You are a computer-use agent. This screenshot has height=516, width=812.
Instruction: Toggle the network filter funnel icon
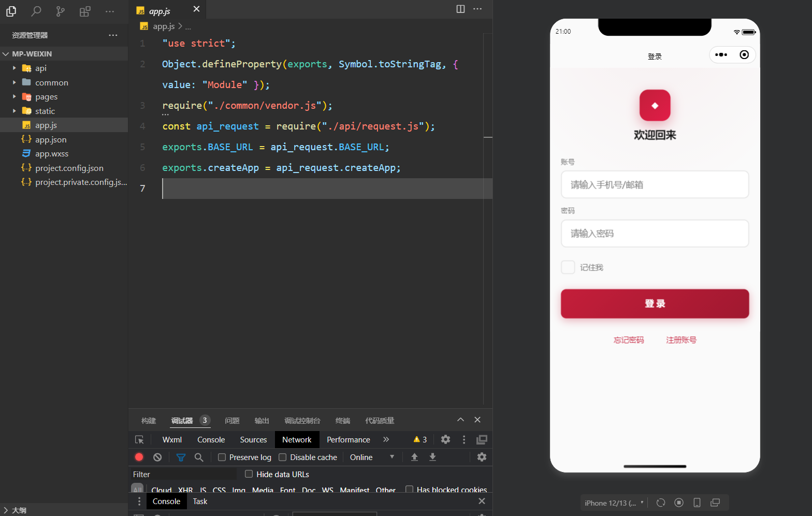pyautogui.click(x=181, y=457)
